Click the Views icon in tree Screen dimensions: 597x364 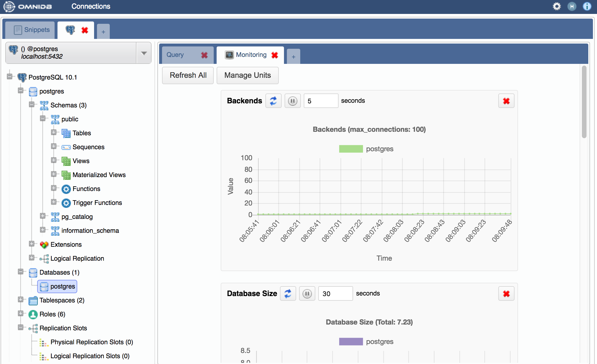click(66, 161)
